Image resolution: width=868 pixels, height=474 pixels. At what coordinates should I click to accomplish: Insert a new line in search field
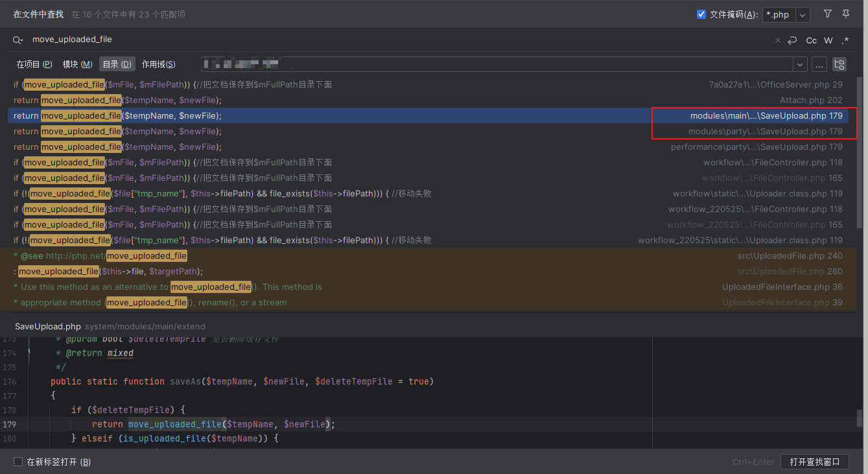(x=792, y=40)
